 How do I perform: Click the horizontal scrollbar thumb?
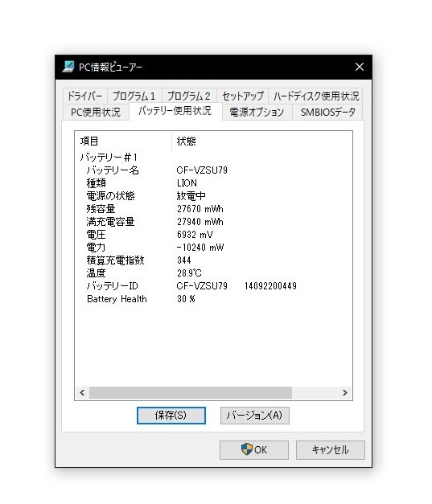click(x=191, y=392)
